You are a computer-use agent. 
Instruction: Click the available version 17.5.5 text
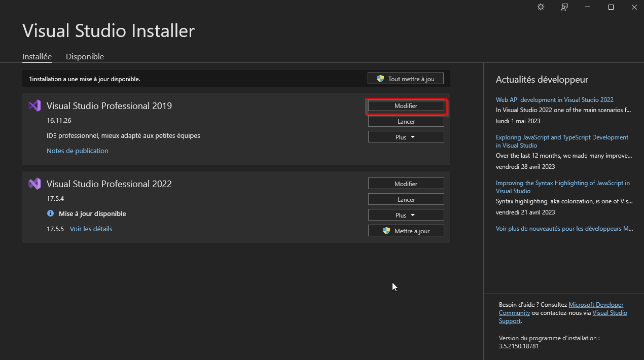55,229
